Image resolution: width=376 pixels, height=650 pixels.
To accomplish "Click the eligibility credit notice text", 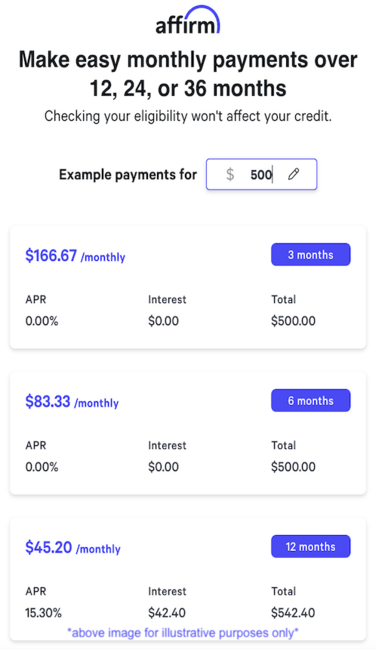I will coord(188,116).
